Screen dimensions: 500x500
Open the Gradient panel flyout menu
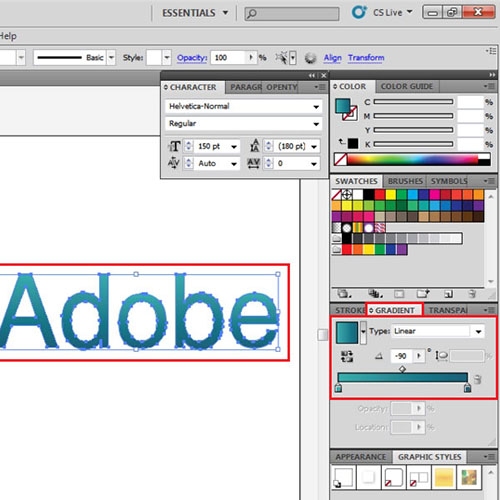[489, 310]
